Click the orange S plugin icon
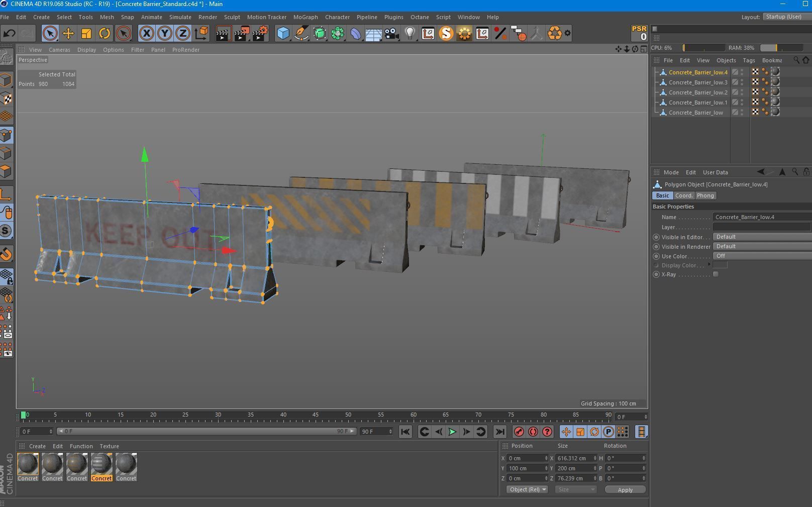Screen dimensions: 812x507 pos(446,34)
